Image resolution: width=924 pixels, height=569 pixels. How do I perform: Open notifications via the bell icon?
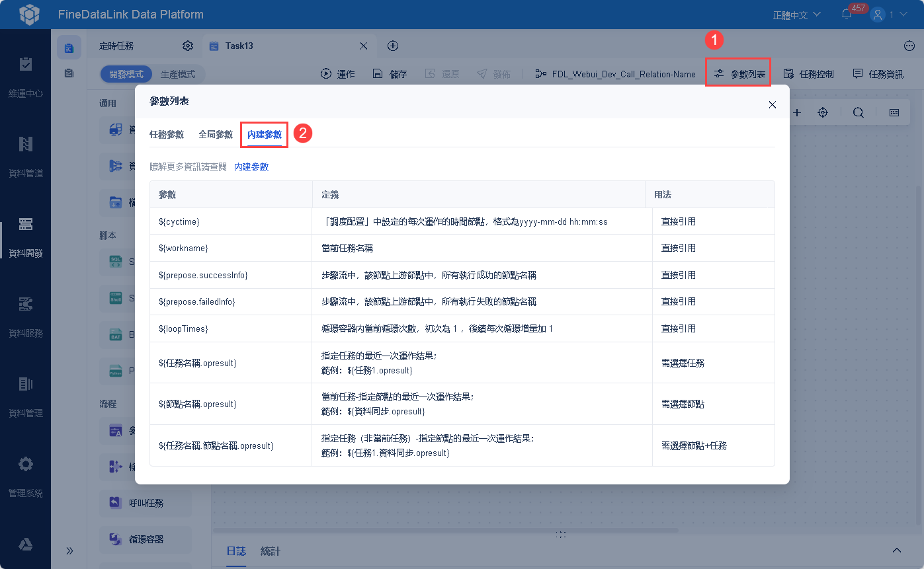click(847, 14)
